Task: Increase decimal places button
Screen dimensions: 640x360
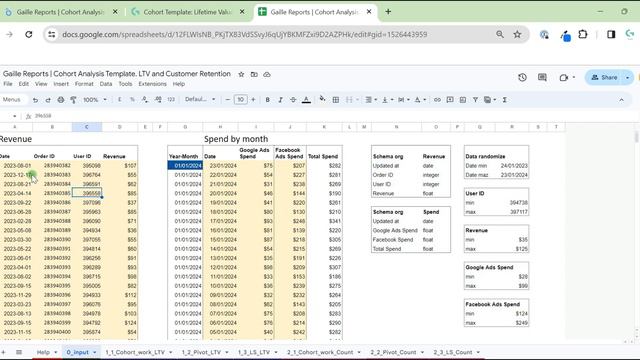Action: (158, 100)
